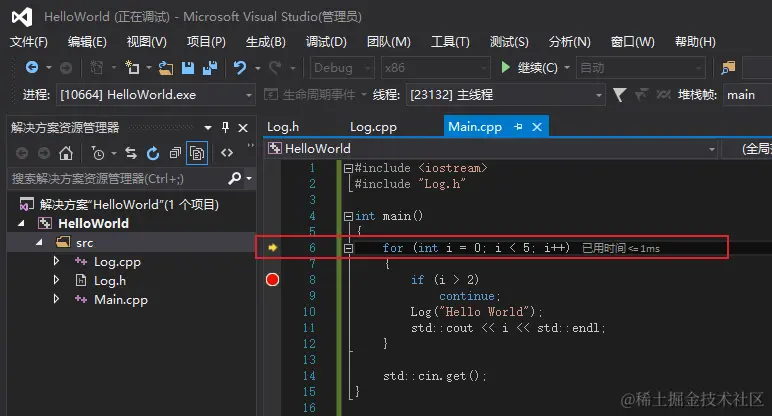
Task: Click the find in files toolbar icon
Action: click(x=728, y=67)
